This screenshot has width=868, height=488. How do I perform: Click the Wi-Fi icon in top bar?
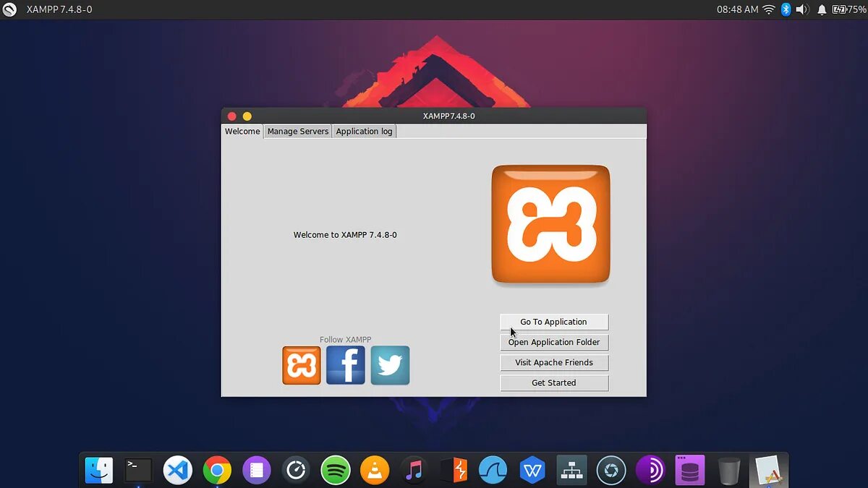(768, 9)
